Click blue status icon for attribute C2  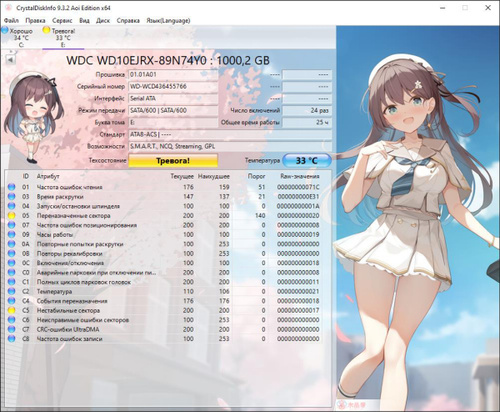[x=12, y=291]
